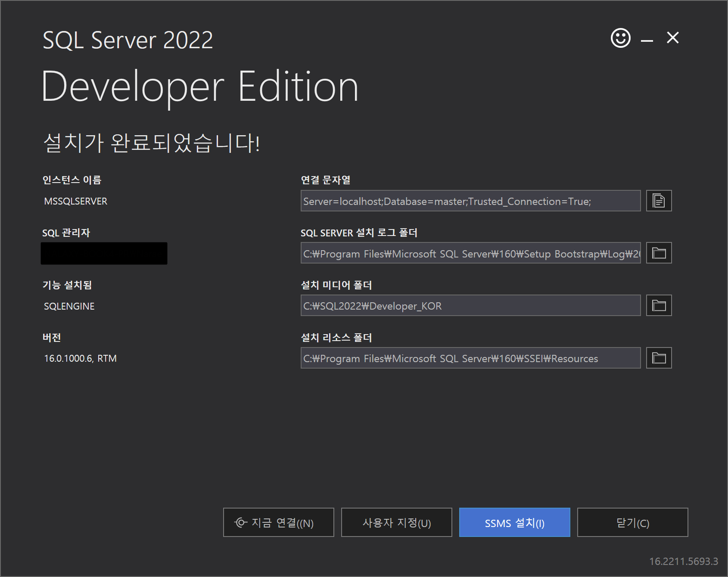Select the connection string text field
The width and height of the screenshot is (728, 577).
click(470, 201)
